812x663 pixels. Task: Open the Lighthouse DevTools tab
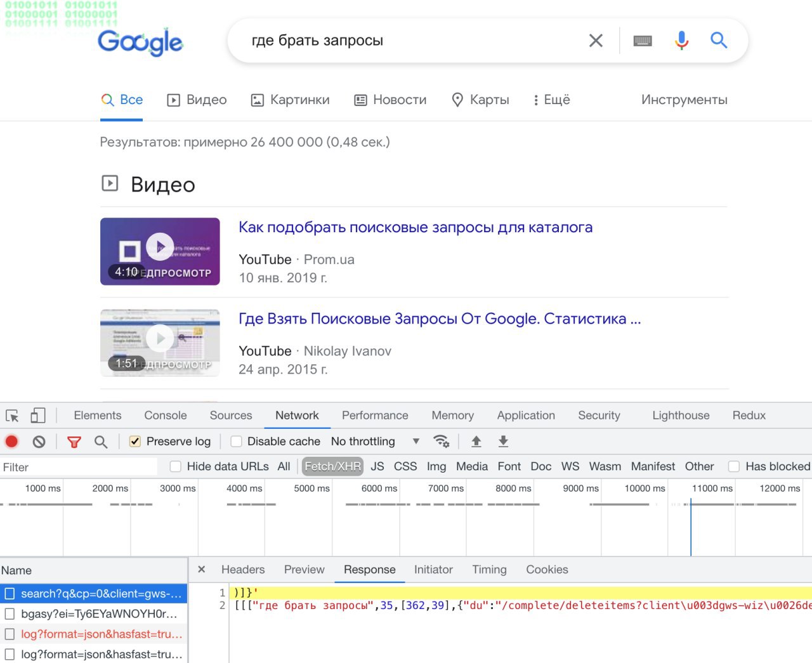681,416
